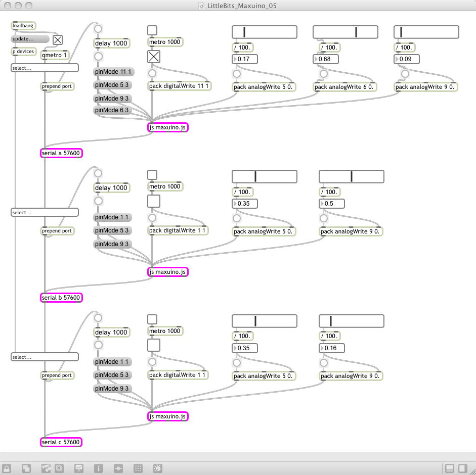Click the right sidebar toggle icon at bottom right
Screen dimensions: 476x475
[x=463, y=468]
